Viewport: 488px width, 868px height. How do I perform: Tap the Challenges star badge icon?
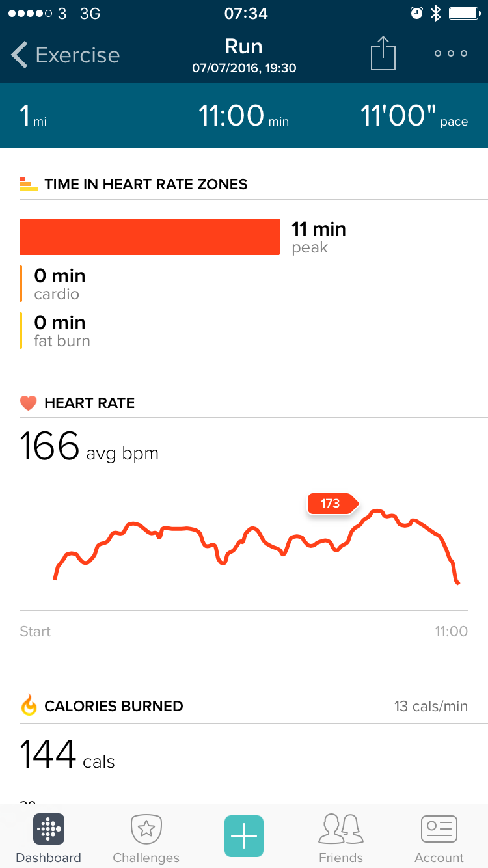coord(146,829)
